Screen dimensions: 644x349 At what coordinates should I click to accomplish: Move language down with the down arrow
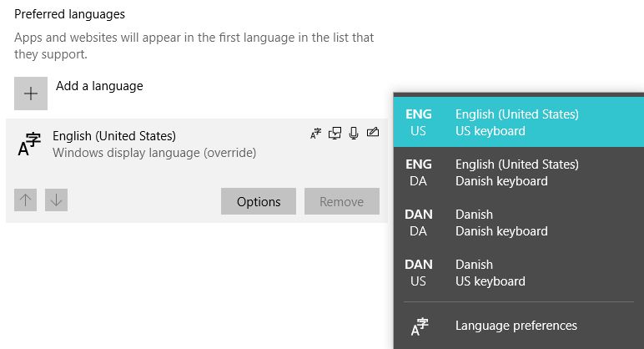point(56,200)
